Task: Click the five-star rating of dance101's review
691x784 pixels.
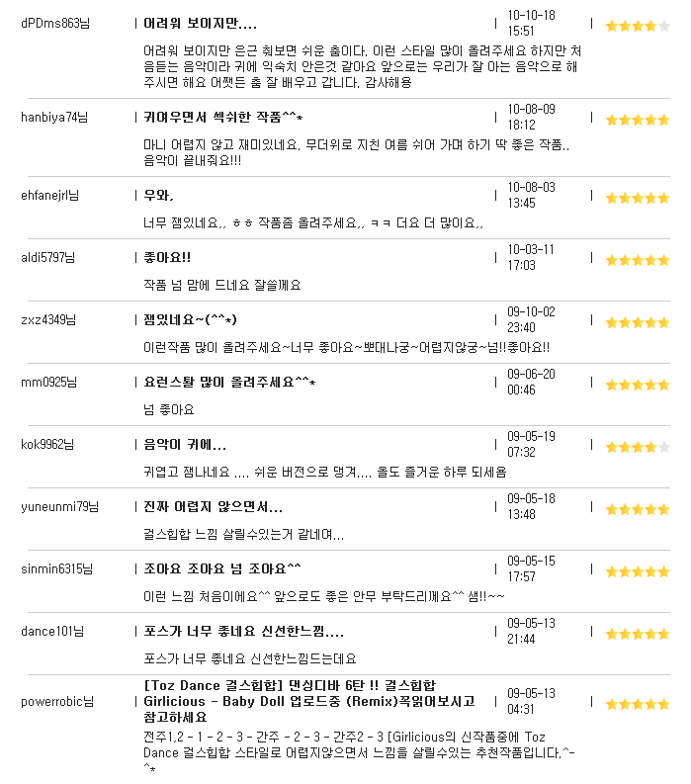Action: 638,635
